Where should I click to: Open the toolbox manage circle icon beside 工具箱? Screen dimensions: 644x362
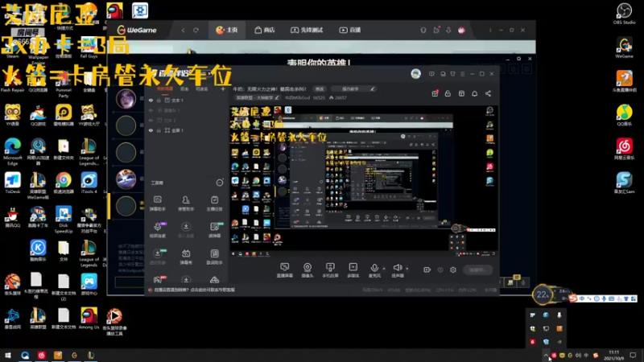220,183
